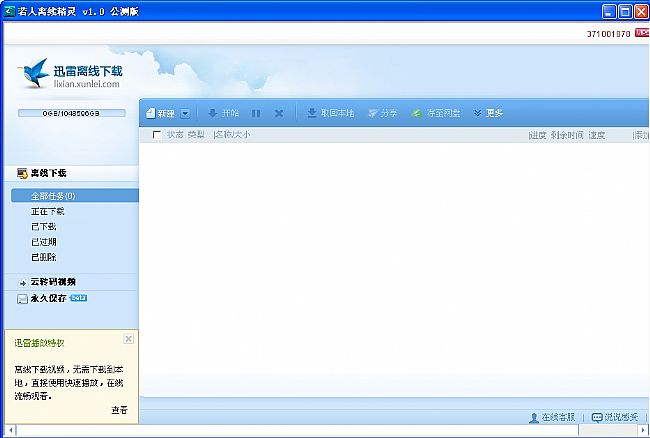Open the dropdown arrow beside 新建
This screenshot has width=650, height=438.
(x=185, y=114)
